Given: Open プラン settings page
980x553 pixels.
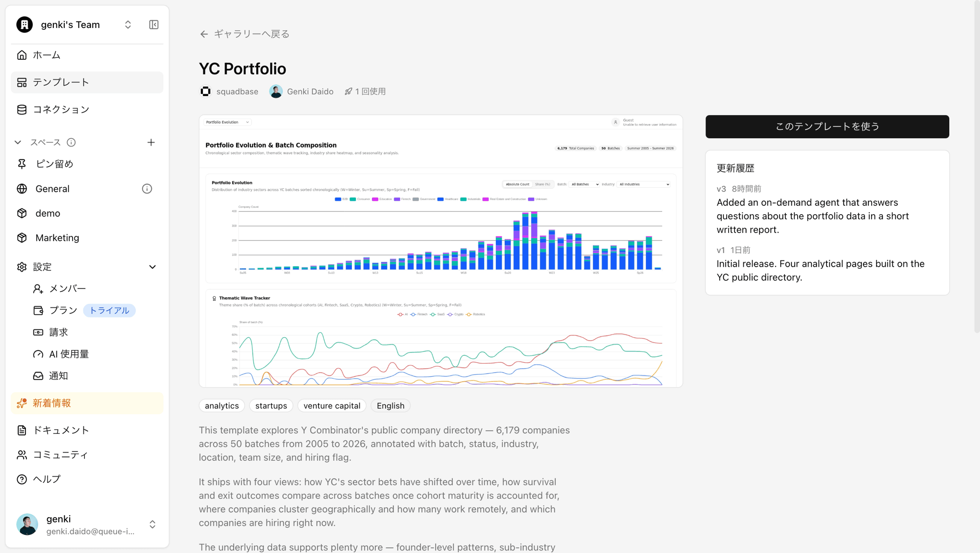Looking at the screenshot, I should coord(63,310).
